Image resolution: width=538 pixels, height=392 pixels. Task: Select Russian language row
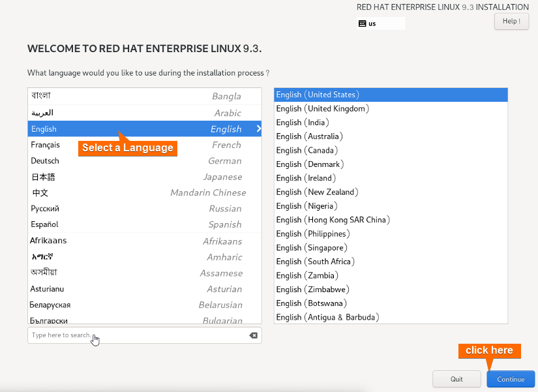click(145, 208)
